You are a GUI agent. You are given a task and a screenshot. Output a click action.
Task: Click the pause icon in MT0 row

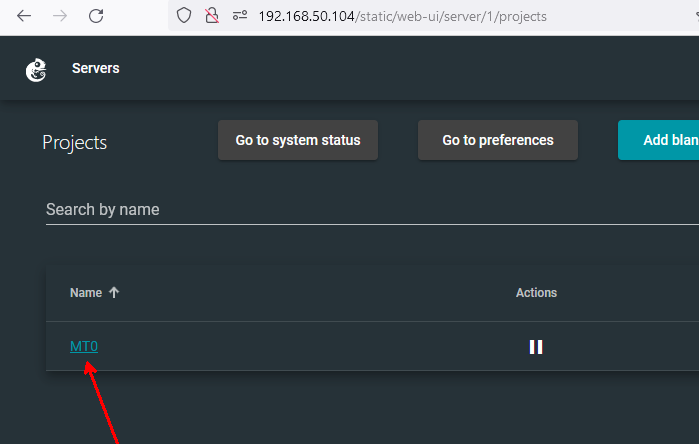536,347
